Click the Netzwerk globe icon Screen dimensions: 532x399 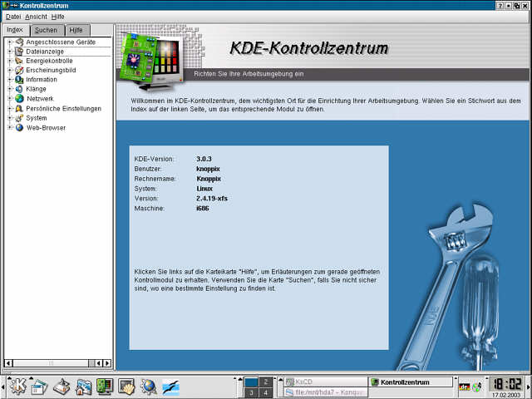pos(19,98)
